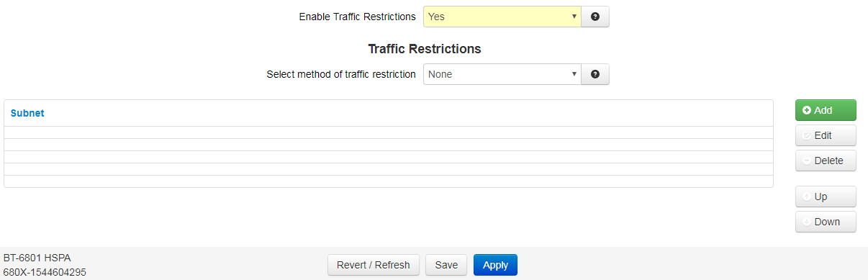Expand the Enable Traffic Restrictions dropdown
Viewport: 868px width, 280px height.
click(502, 17)
